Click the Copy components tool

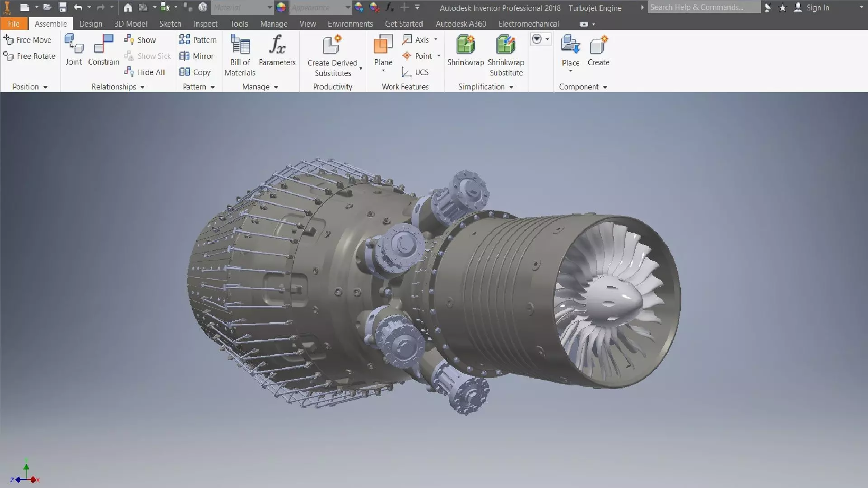195,72
